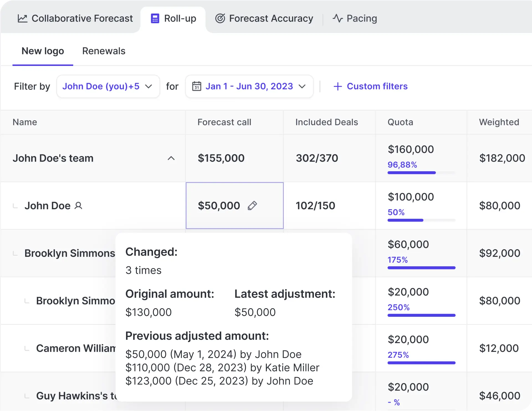
Task: Click Brooklyn Simmons's name in the table
Action: (70, 253)
